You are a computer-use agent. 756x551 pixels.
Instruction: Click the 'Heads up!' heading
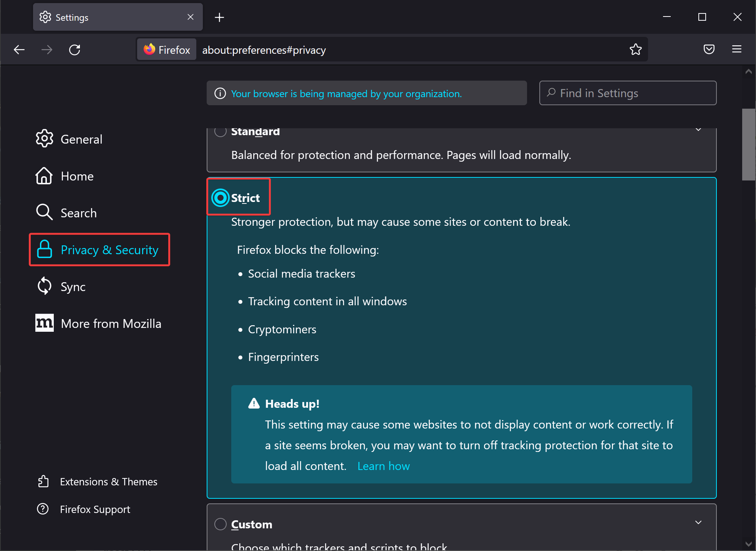[292, 404]
